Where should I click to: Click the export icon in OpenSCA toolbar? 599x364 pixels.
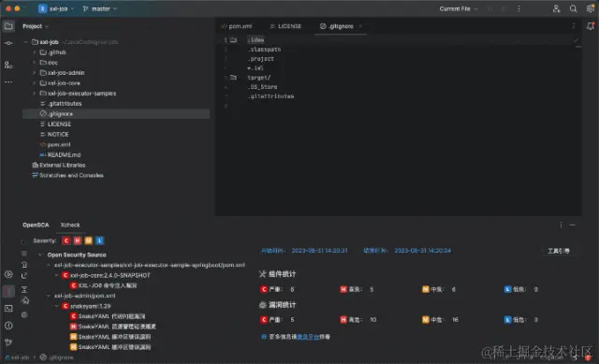coord(24,275)
